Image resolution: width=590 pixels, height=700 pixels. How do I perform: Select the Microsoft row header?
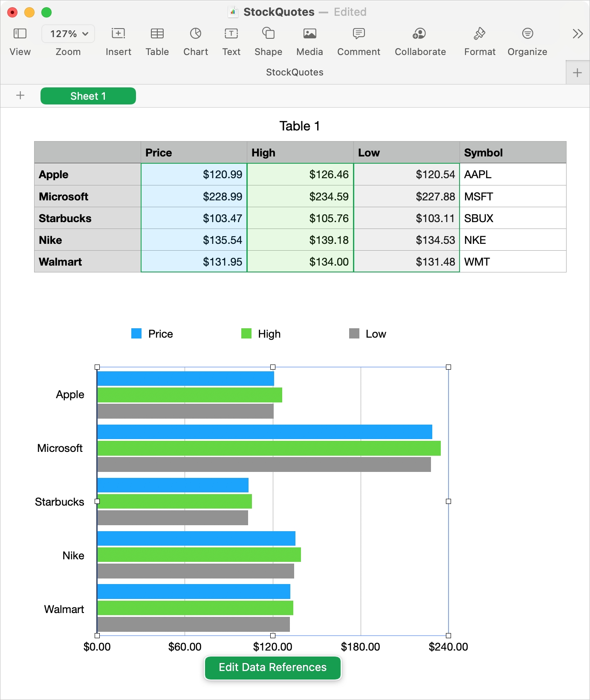point(88,197)
